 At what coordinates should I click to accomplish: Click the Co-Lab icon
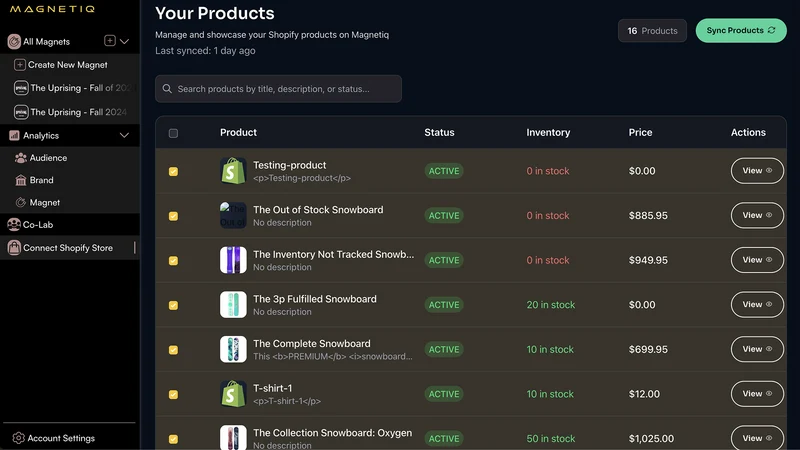click(14, 224)
